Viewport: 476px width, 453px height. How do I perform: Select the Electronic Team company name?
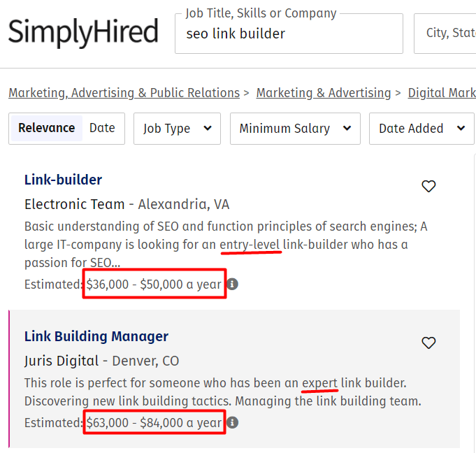point(75,204)
